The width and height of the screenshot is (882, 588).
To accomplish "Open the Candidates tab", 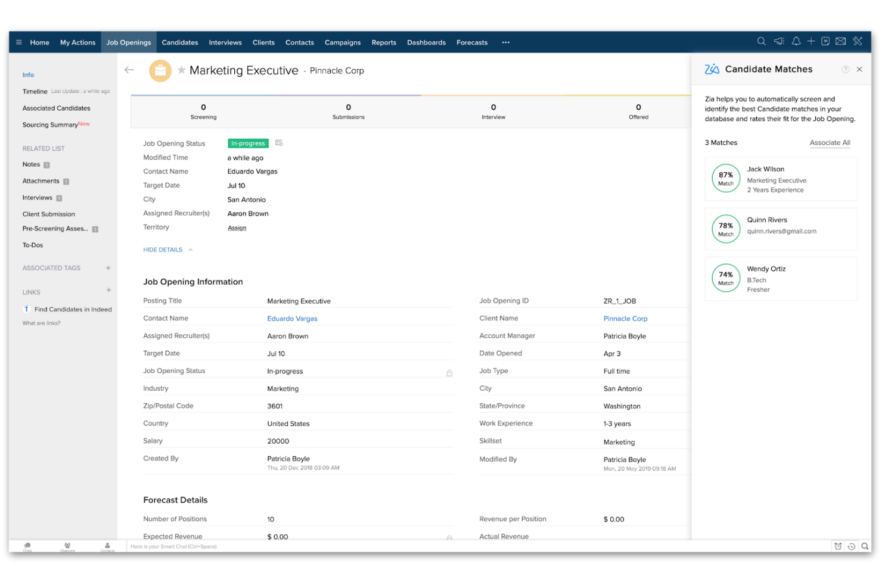I will pyautogui.click(x=179, y=43).
